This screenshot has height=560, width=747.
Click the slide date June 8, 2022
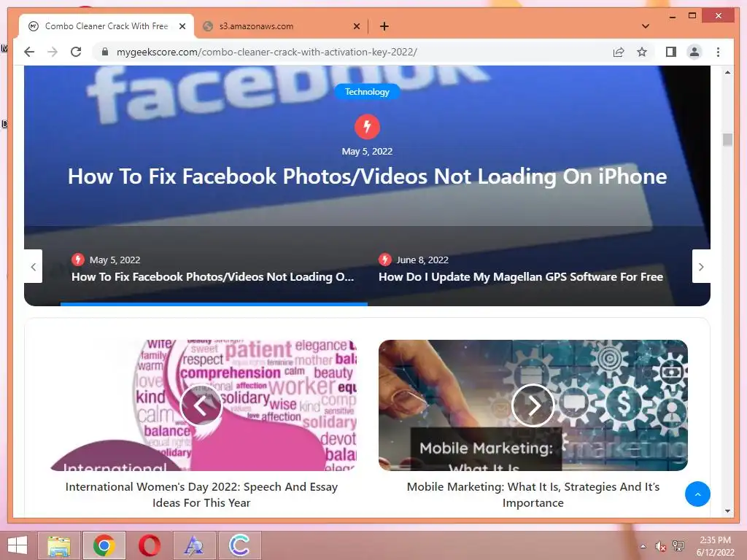pyautogui.click(x=422, y=260)
